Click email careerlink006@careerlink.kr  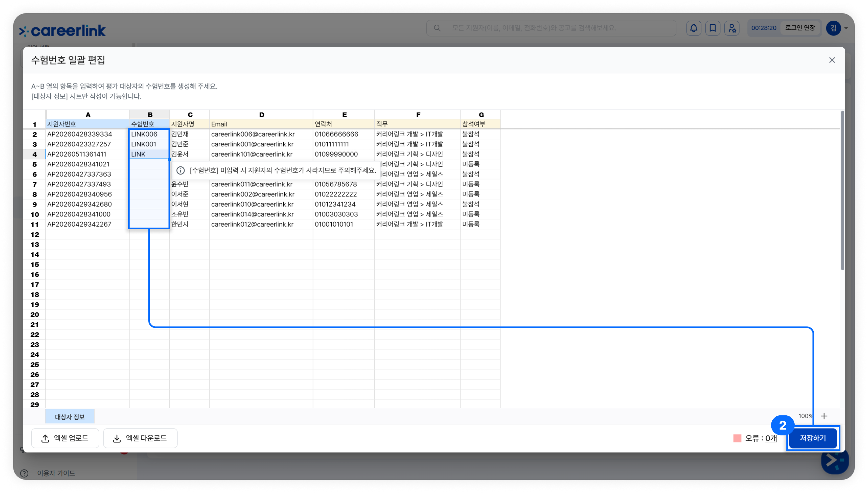click(x=261, y=134)
